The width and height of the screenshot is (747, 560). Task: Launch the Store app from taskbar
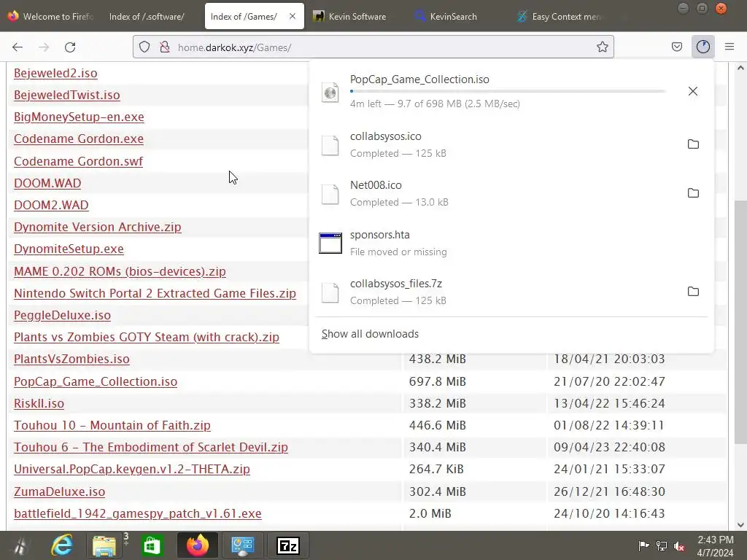152,545
